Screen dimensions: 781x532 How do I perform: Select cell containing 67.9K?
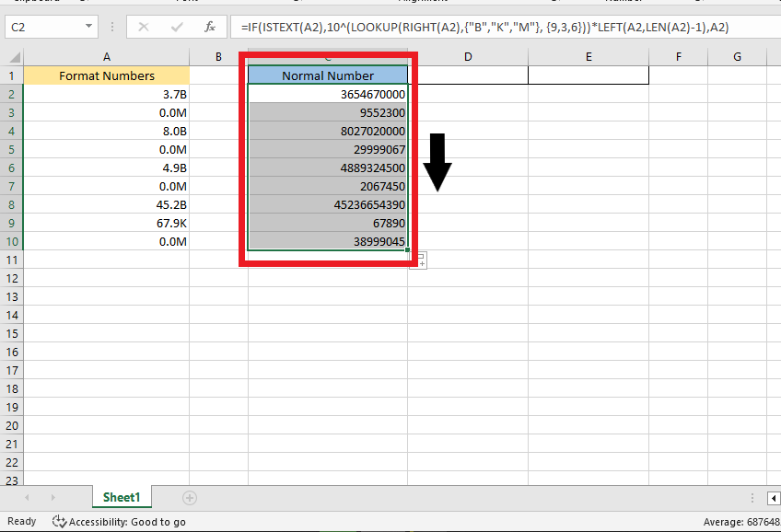[107, 223]
